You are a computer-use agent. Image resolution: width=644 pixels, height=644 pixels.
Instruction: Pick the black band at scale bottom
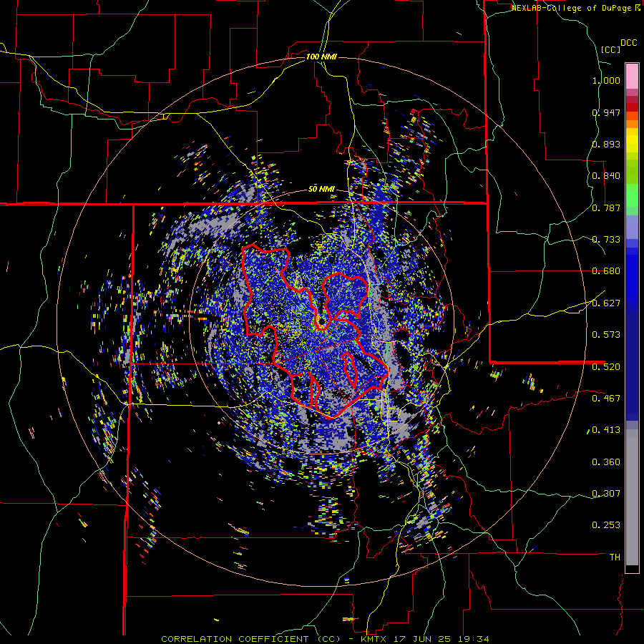(x=632, y=569)
